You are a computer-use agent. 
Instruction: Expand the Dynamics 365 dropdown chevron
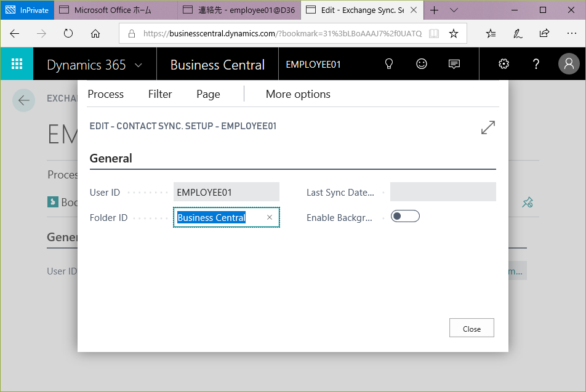pyautogui.click(x=138, y=65)
